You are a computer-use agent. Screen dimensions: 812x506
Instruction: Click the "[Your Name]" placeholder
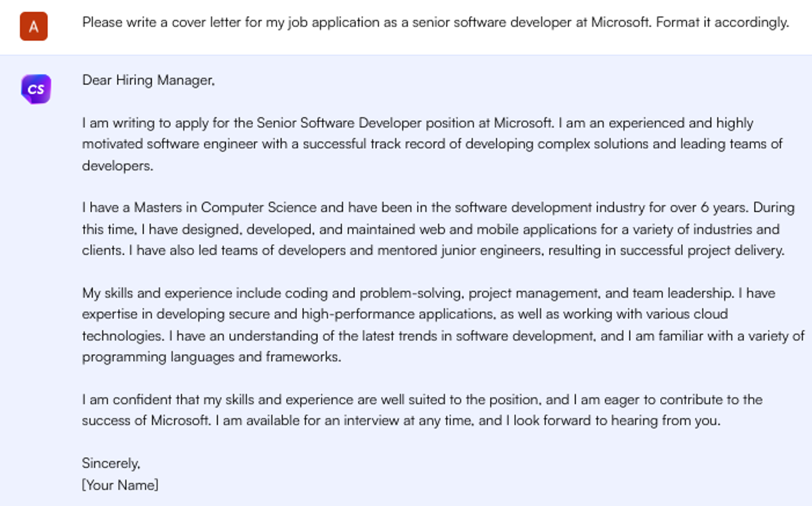pos(120,485)
